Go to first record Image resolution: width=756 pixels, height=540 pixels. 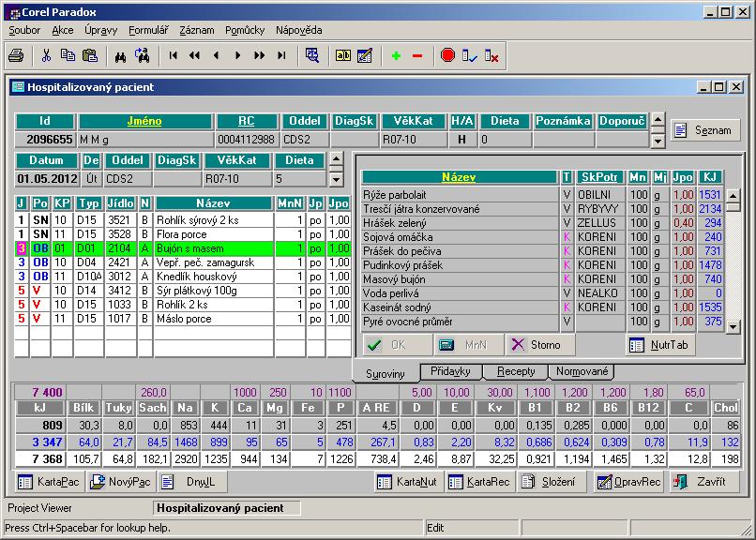(174, 56)
